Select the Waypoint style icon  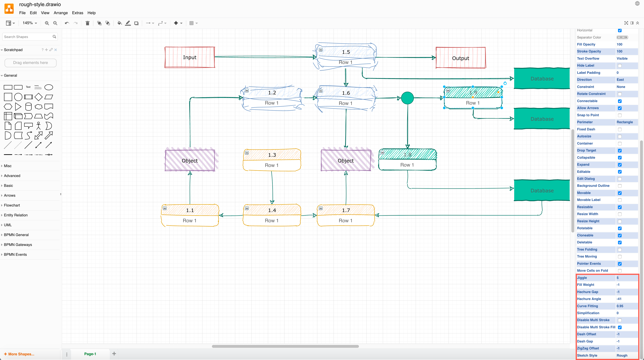[161, 23]
